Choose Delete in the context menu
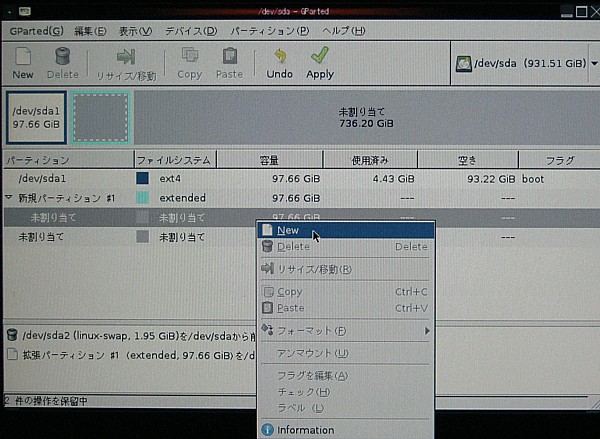Viewport: 600px width, 439px height. coord(346,246)
